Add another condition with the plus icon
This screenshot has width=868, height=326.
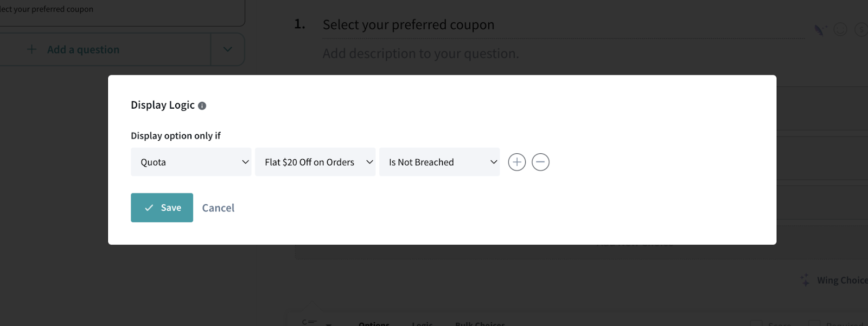[x=516, y=162]
